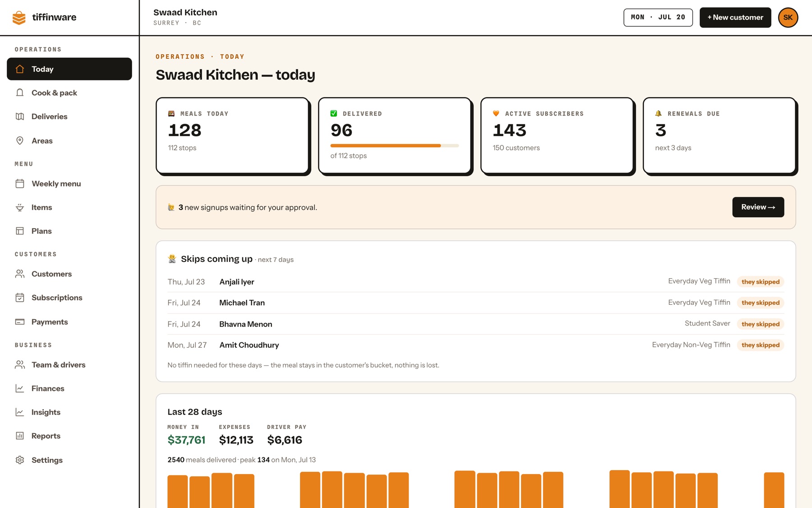Click the tiffinware logo icon
The height and width of the screenshot is (508, 812).
click(x=19, y=18)
